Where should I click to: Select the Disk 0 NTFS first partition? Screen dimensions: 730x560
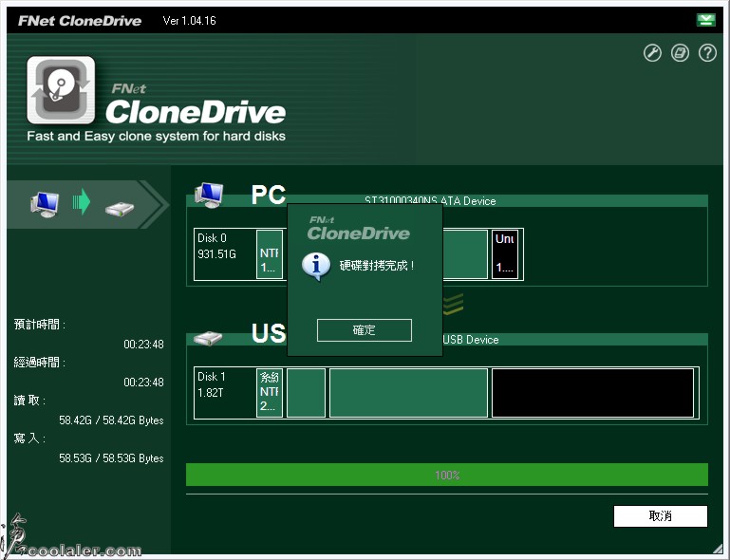[270, 254]
